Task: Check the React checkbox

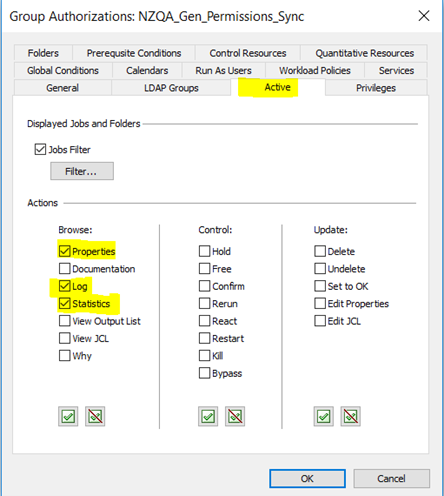Action: click(x=205, y=321)
